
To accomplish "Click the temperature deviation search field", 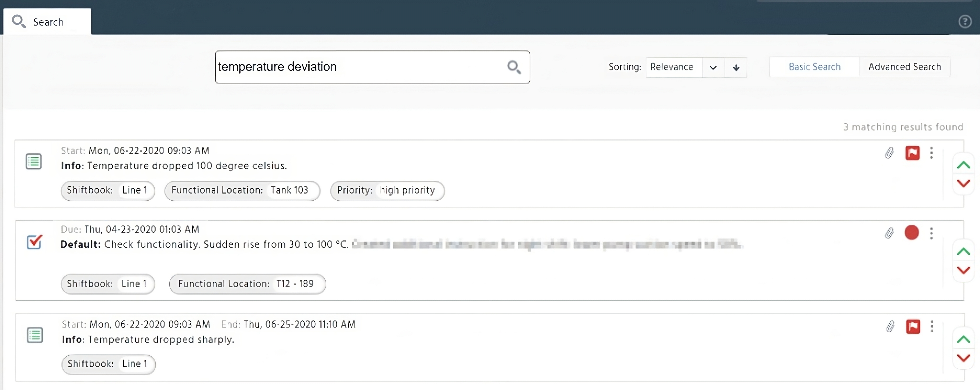I will tap(358, 67).
